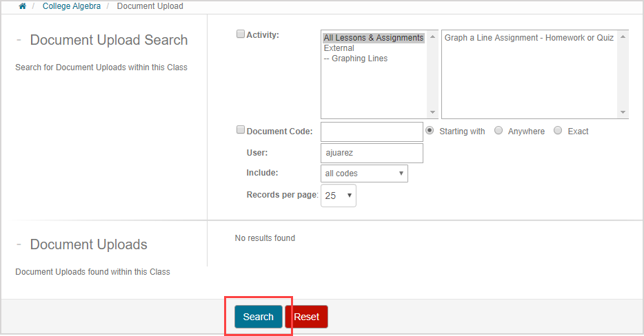This screenshot has height=336, width=644.
Task: Click the Document Upload breadcrumb text
Action: 150,6
